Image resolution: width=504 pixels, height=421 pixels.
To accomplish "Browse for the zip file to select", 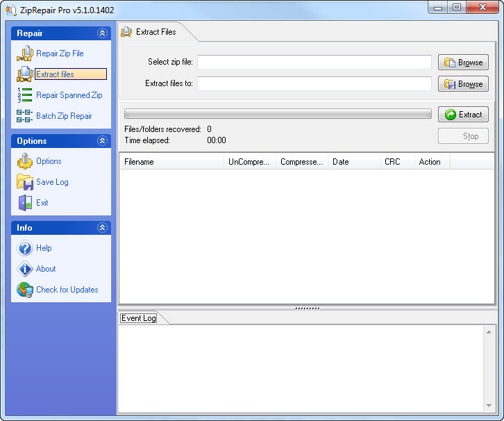I will coord(463,63).
